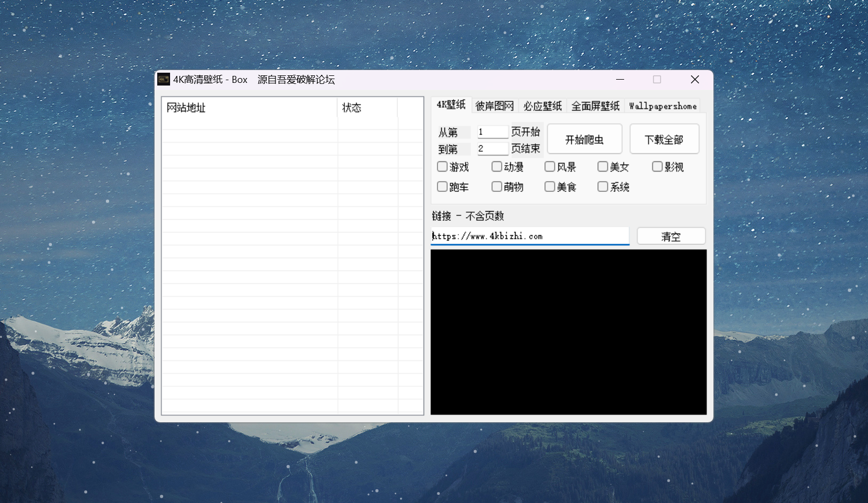
Task: Click the 清空 button
Action: [x=671, y=236]
